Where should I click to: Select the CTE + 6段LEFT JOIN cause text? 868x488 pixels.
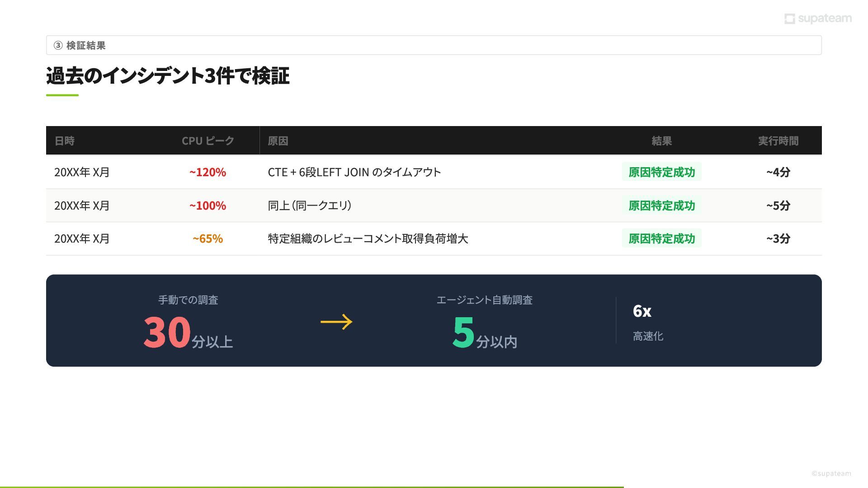click(354, 172)
